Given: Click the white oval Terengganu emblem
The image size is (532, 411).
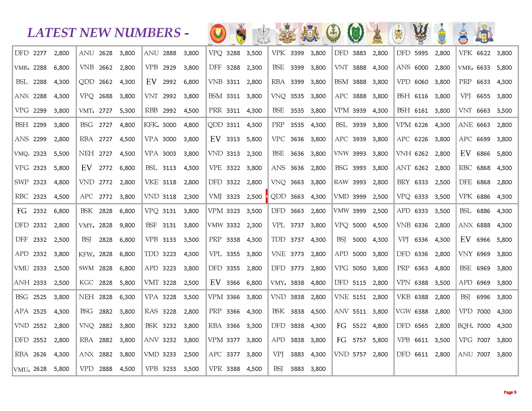Looking at the screenshot, I should point(399,34).
